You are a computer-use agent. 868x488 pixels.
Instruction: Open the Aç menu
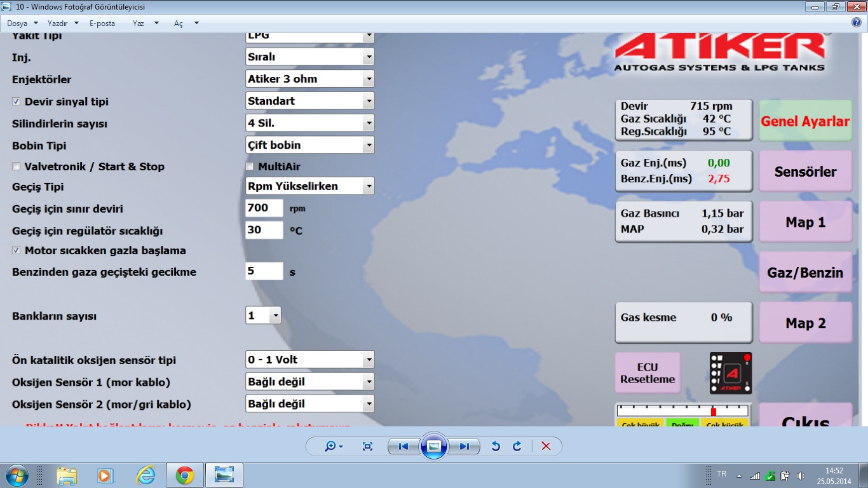pyautogui.click(x=186, y=23)
